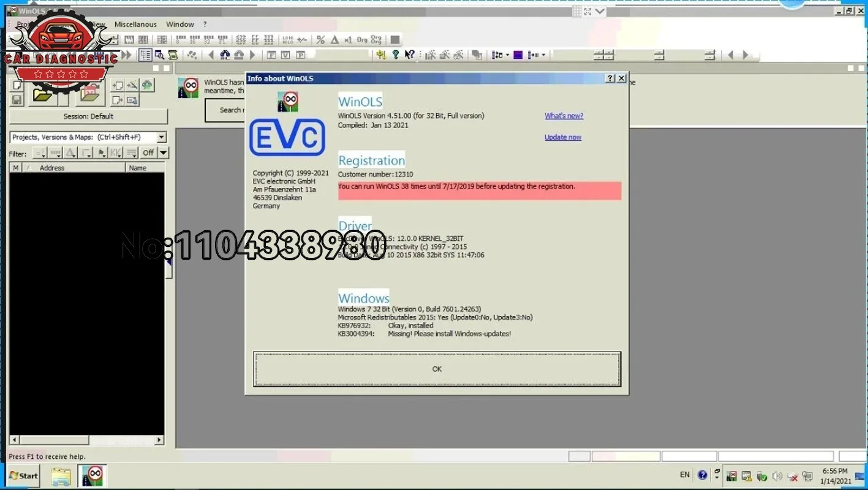868x490 pixels.
Task: Toggle the P button in toolbar
Action: pyautogui.click(x=301, y=55)
